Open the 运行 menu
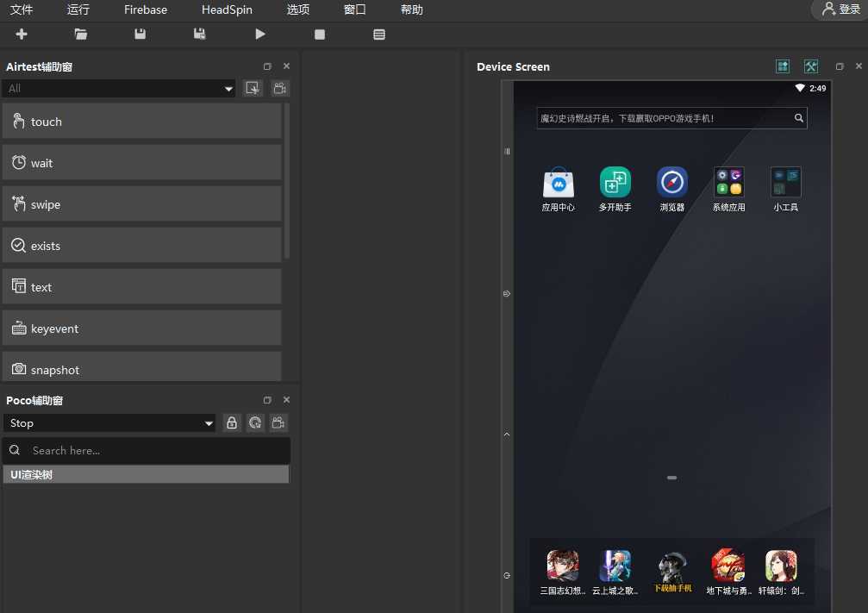 [x=78, y=9]
